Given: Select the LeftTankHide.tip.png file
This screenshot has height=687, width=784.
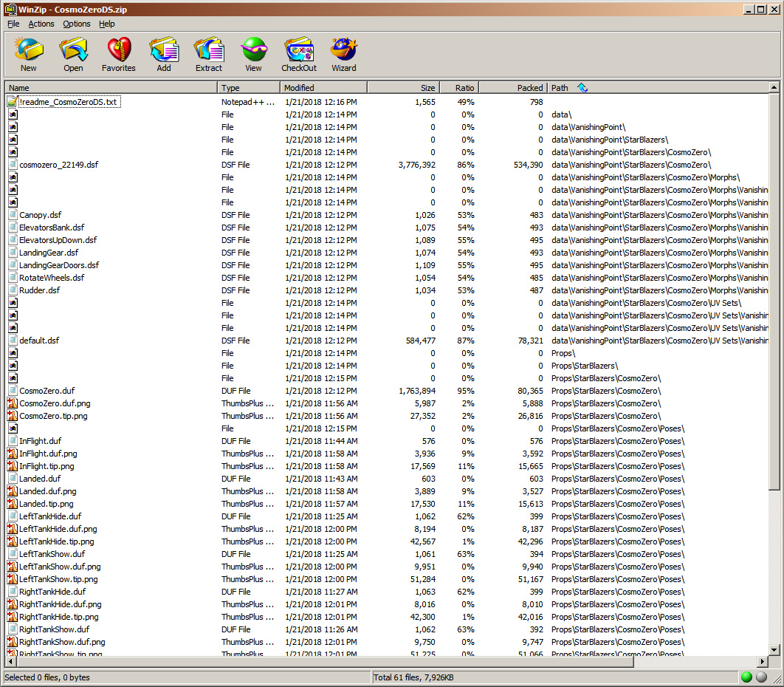Looking at the screenshot, I should [x=57, y=541].
